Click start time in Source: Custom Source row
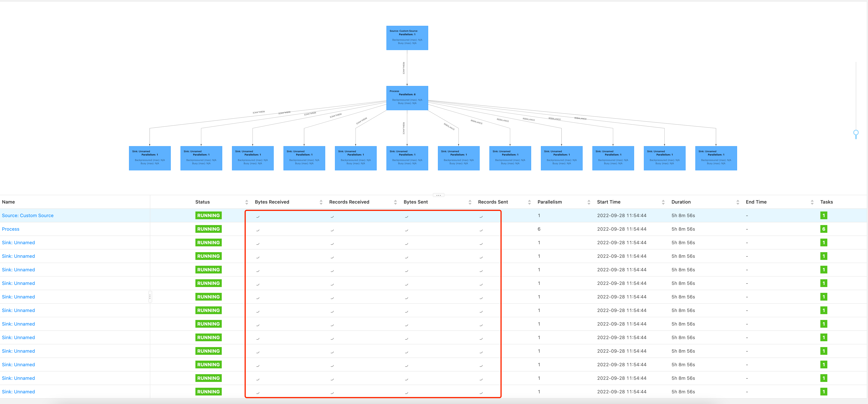868x404 pixels. [x=622, y=216]
